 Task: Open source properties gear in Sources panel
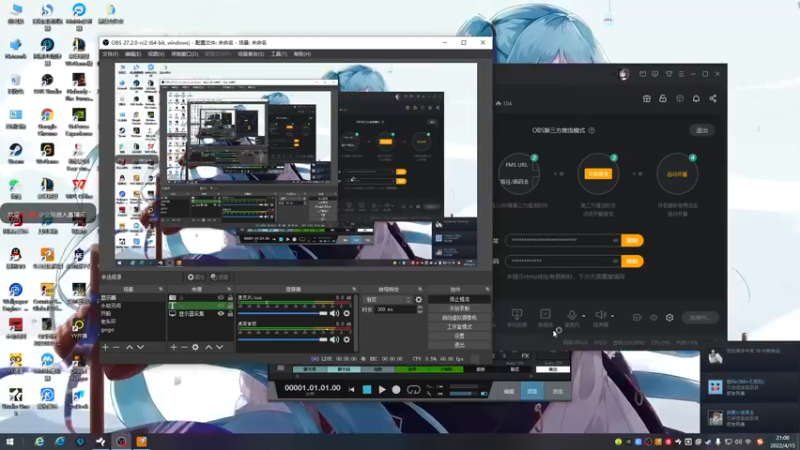tap(195, 347)
